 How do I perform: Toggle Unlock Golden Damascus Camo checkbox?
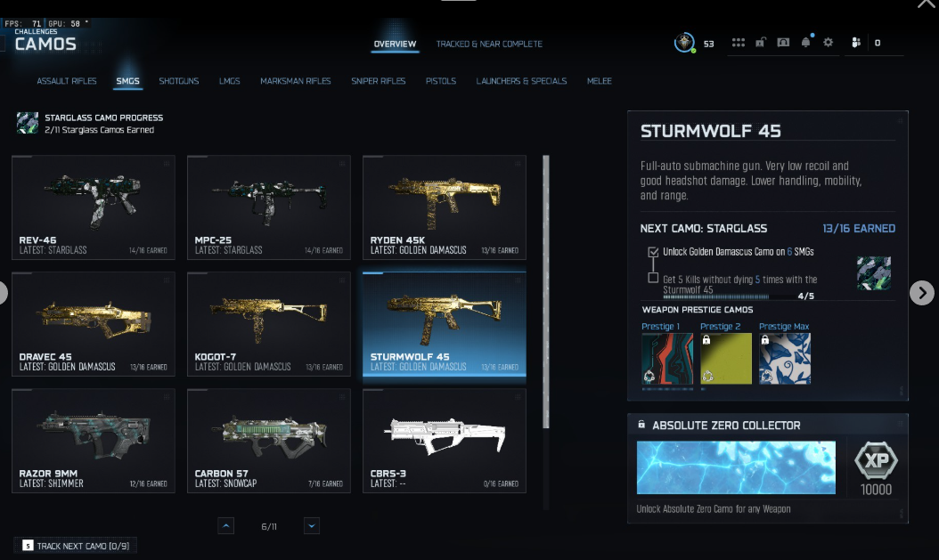tap(653, 252)
